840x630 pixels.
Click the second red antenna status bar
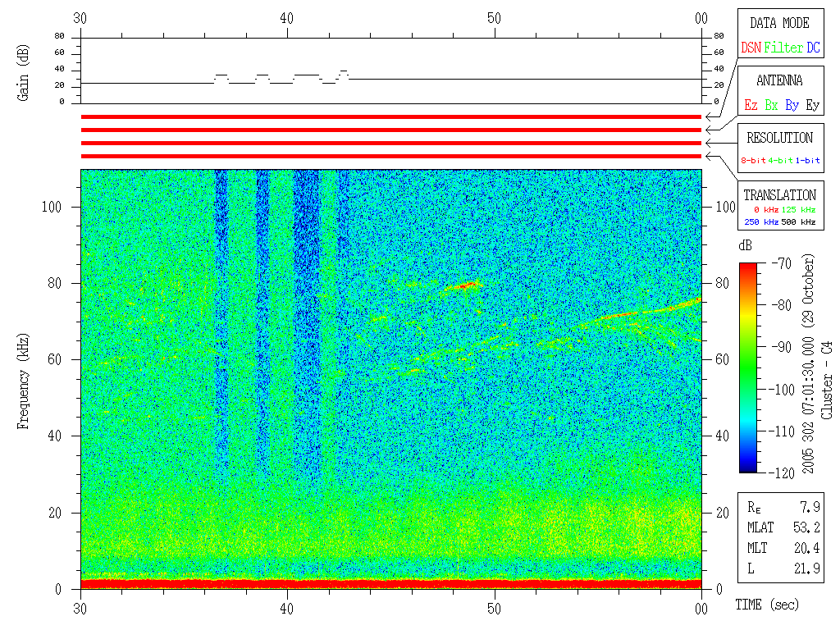pyautogui.click(x=391, y=130)
